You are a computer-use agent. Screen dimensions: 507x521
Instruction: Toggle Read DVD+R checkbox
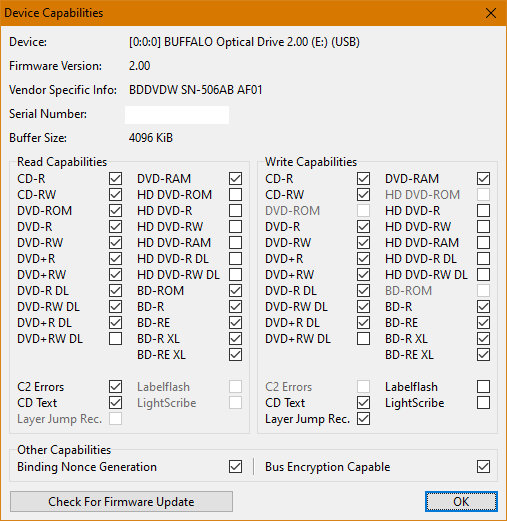click(115, 259)
